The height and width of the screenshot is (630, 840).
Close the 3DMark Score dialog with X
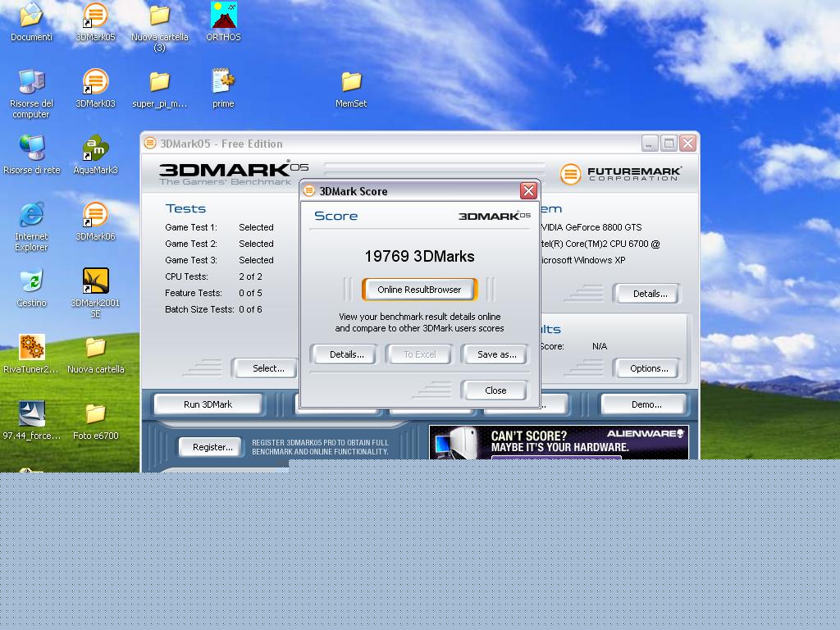click(x=528, y=190)
